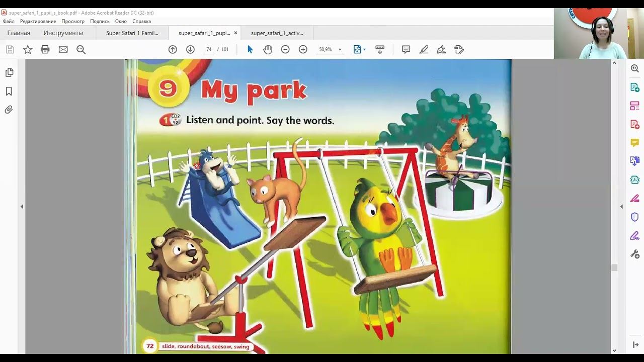
Task: Click the page number field showing 74
Action: [209, 49]
